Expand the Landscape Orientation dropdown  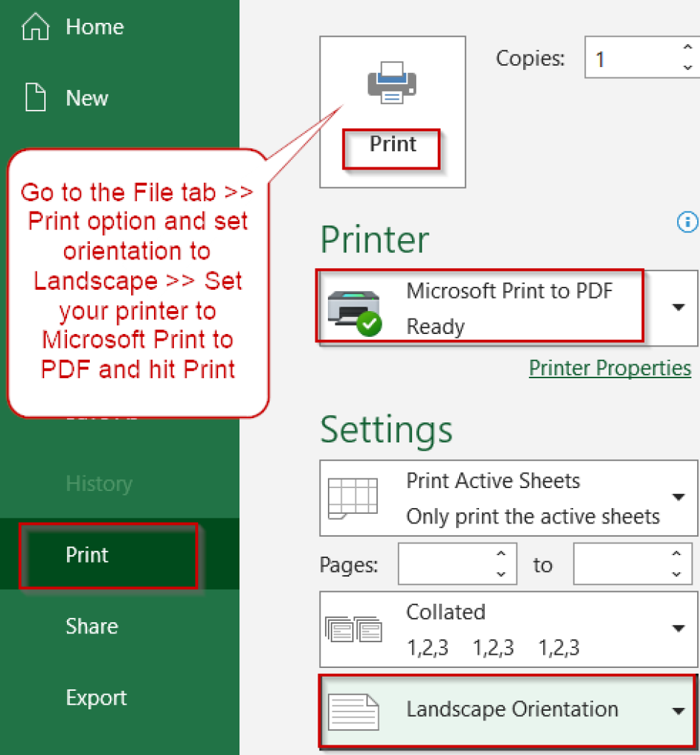pos(679,710)
